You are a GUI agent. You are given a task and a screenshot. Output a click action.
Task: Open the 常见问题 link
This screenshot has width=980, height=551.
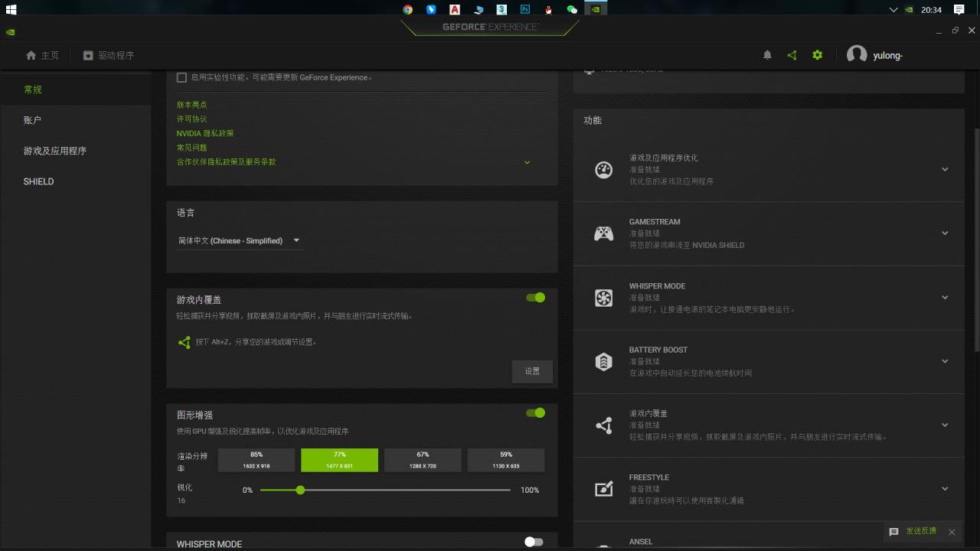coord(191,148)
